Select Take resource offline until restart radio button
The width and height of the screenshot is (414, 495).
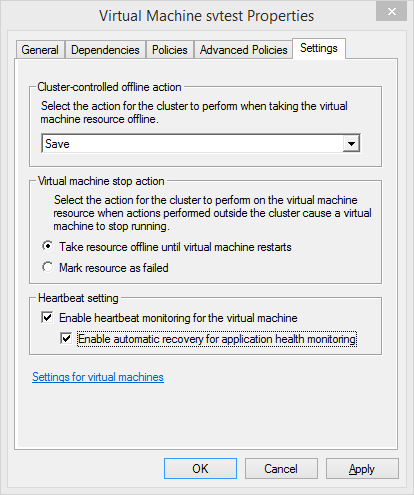[x=48, y=246]
